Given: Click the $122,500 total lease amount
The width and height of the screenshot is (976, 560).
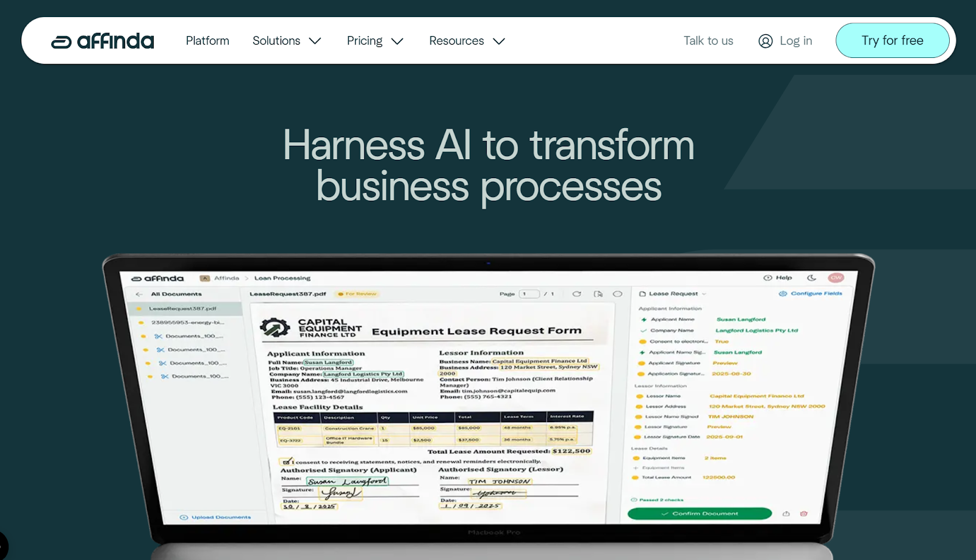Looking at the screenshot, I should coord(572,451).
